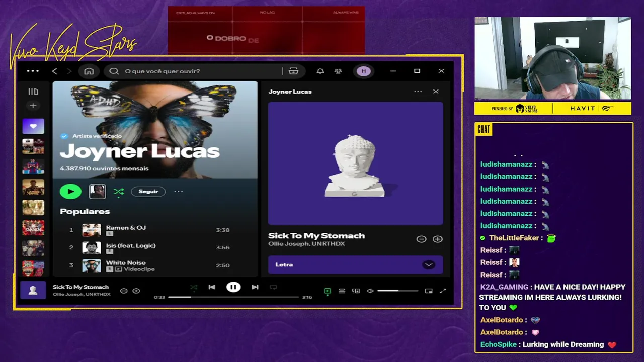The width and height of the screenshot is (644, 362).
Task: Click username 'K2A_GAMING' in chat
Action: click(x=504, y=287)
